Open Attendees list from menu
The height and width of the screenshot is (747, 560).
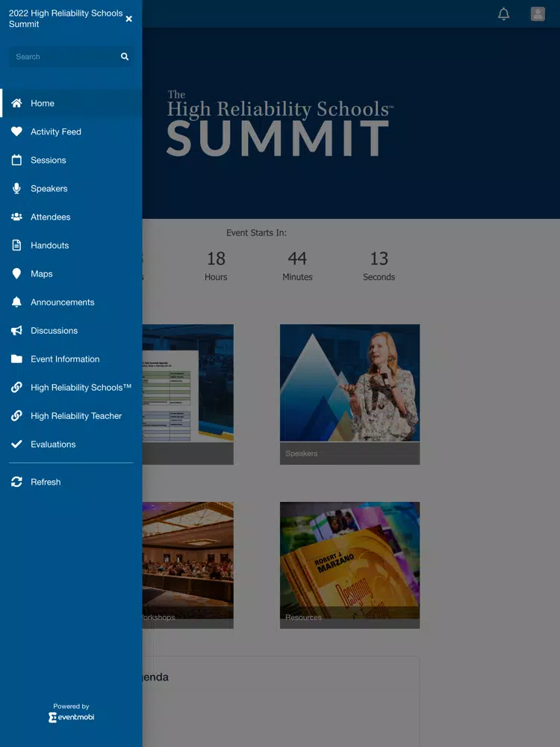pos(72,217)
